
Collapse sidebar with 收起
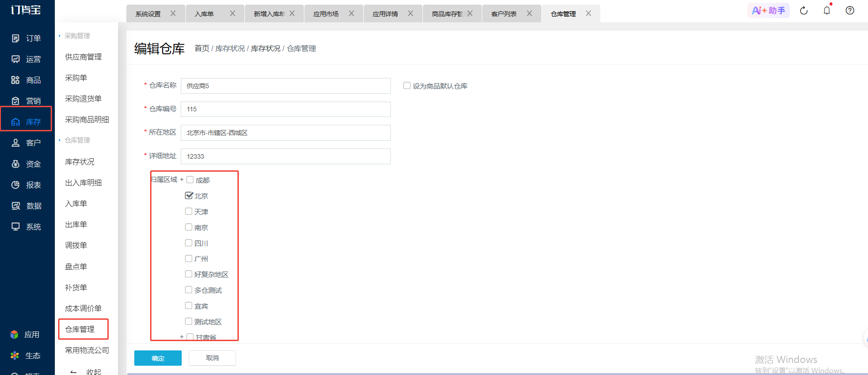click(86, 372)
